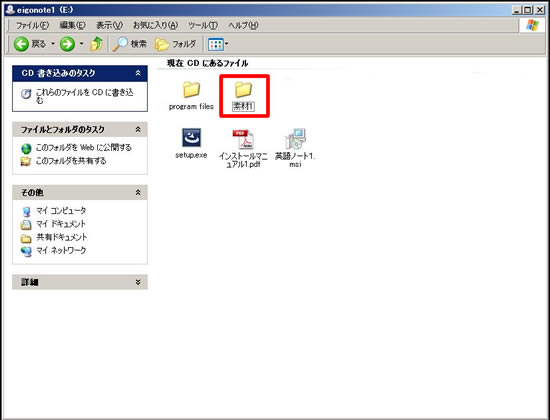
Task: Click the My Network icon in その他
Action: 26,251
